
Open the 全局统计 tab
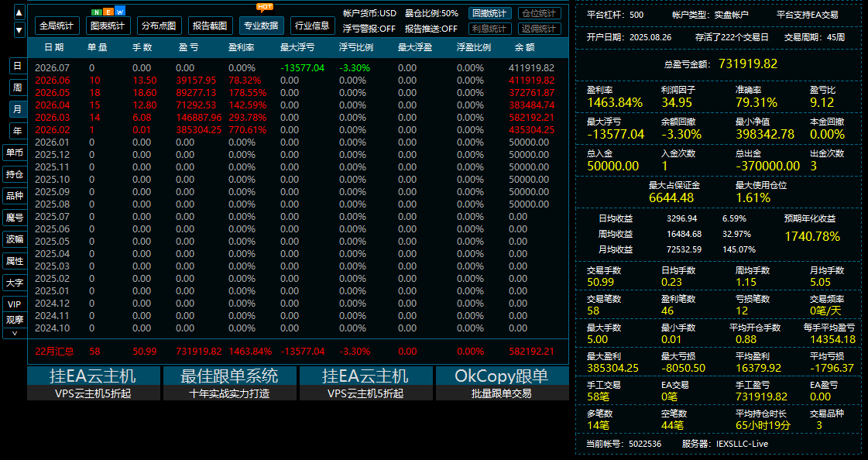pyautogui.click(x=57, y=26)
